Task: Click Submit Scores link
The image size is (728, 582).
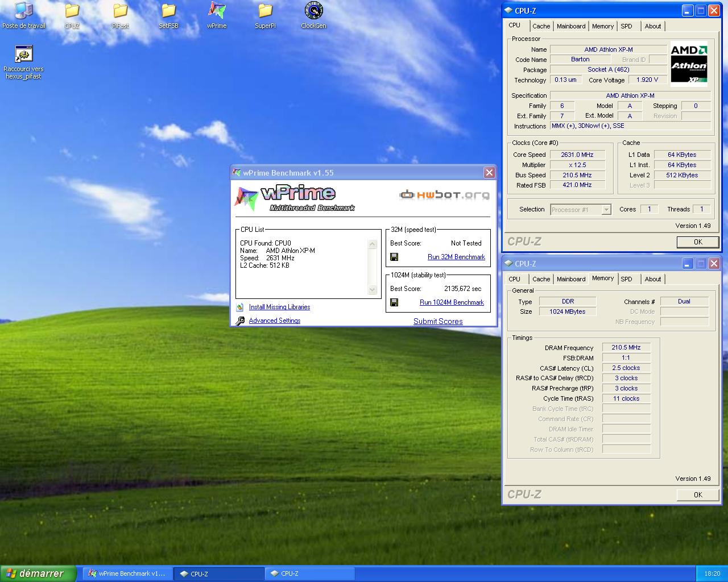Action: click(x=438, y=321)
